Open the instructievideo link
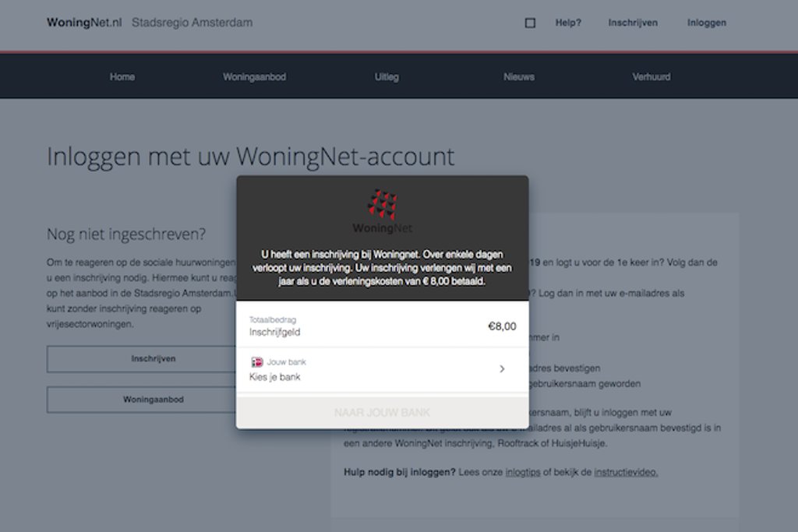 click(626, 473)
